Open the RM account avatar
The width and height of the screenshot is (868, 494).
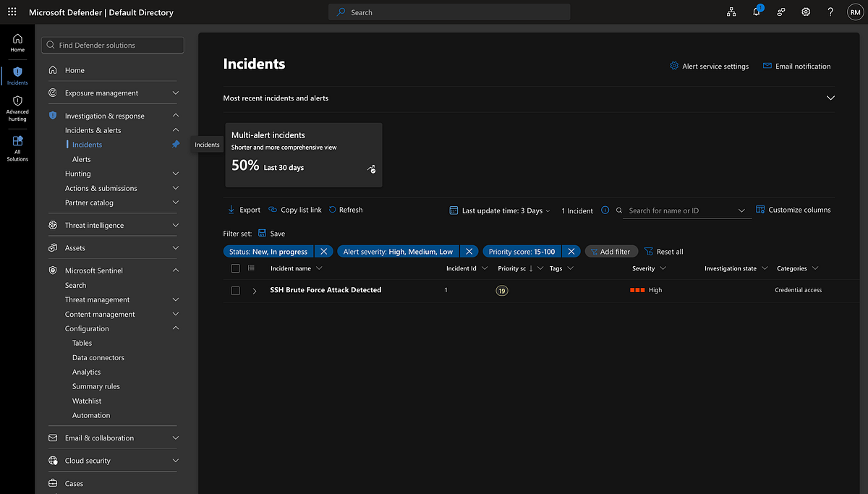pyautogui.click(x=855, y=12)
